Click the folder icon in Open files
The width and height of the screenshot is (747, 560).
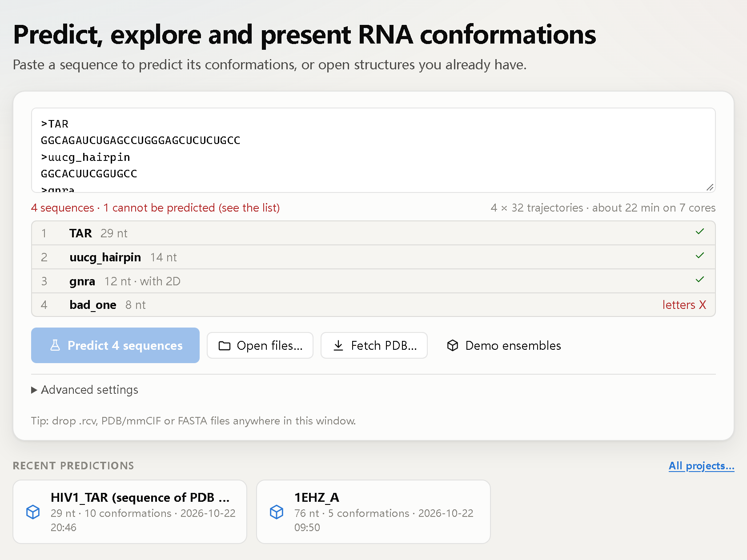click(x=225, y=346)
